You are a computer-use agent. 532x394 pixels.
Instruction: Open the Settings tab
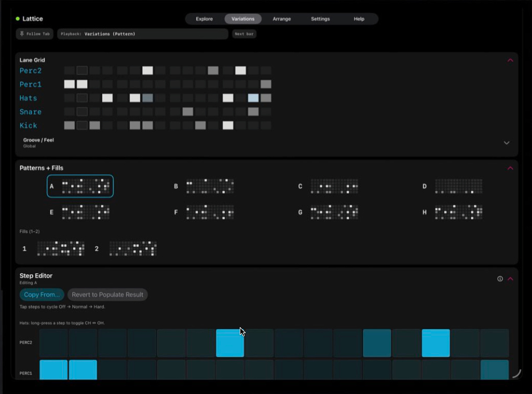click(320, 19)
